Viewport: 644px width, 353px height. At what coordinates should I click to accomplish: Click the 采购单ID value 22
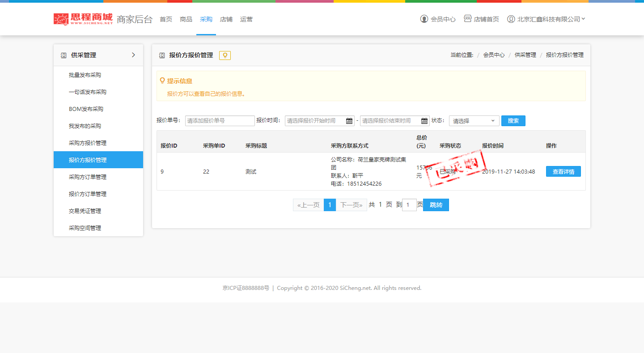coord(206,172)
